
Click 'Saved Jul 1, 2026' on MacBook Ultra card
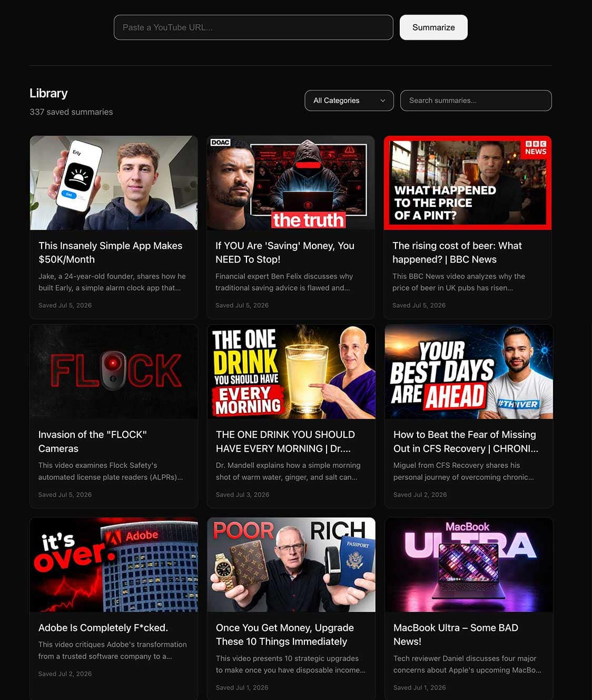pyautogui.click(x=419, y=687)
